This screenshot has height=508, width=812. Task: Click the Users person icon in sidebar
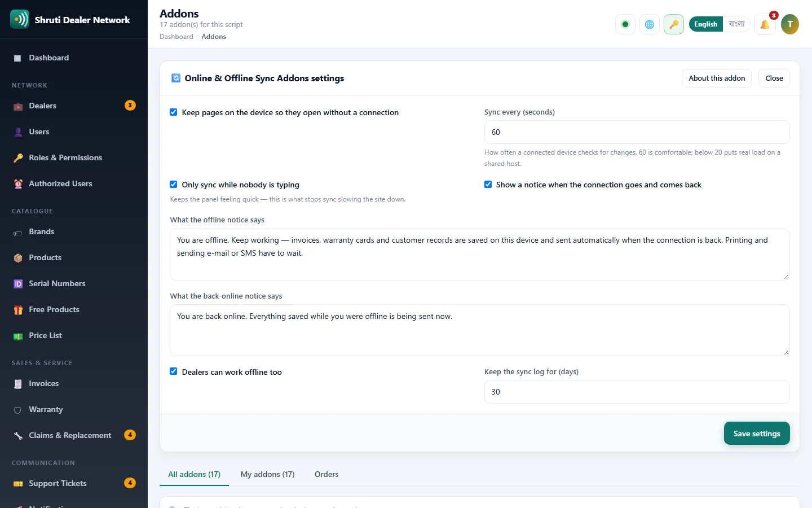[x=18, y=132]
